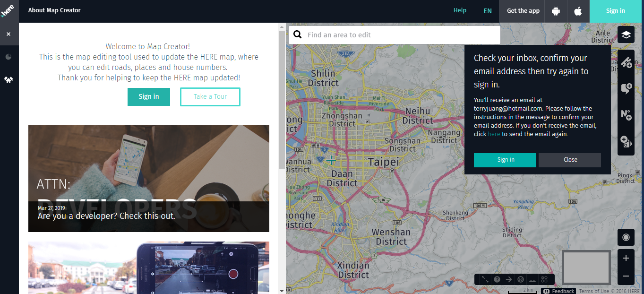Viewport: 644px width, 294px height.
Task: Click Get the app in header
Action: pyautogui.click(x=523, y=11)
